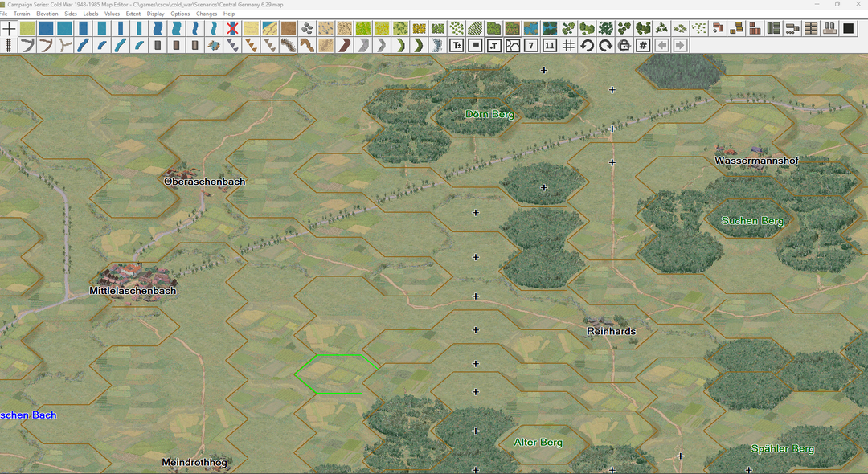Select the vineyard diagonal rows tile

pyautogui.click(x=475, y=27)
